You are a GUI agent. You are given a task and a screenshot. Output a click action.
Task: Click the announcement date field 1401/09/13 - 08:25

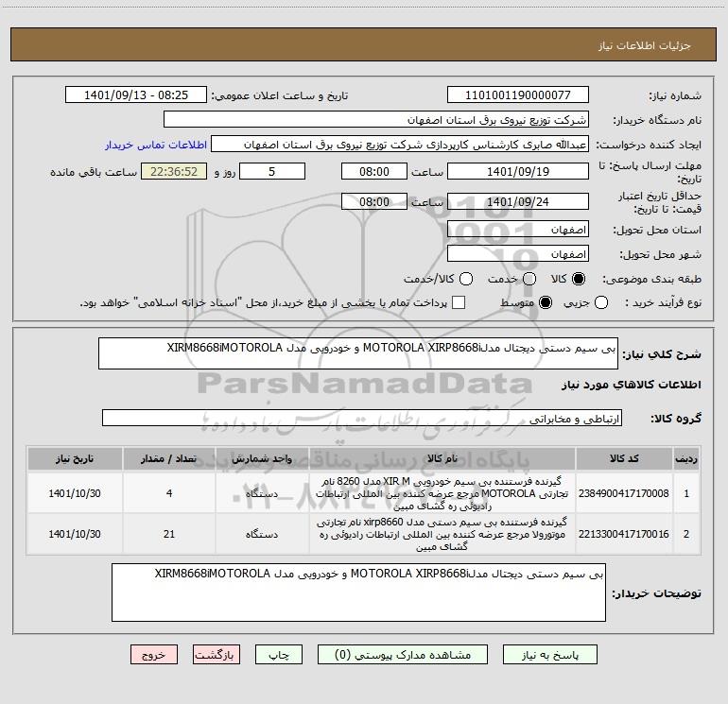click(x=136, y=95)
